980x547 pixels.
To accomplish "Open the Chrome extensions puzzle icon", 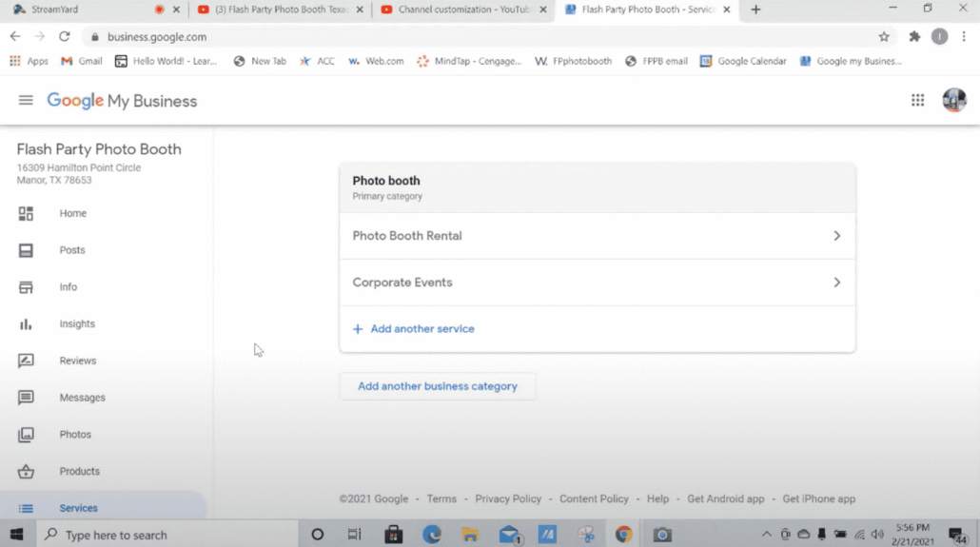I will click(914, 37).
